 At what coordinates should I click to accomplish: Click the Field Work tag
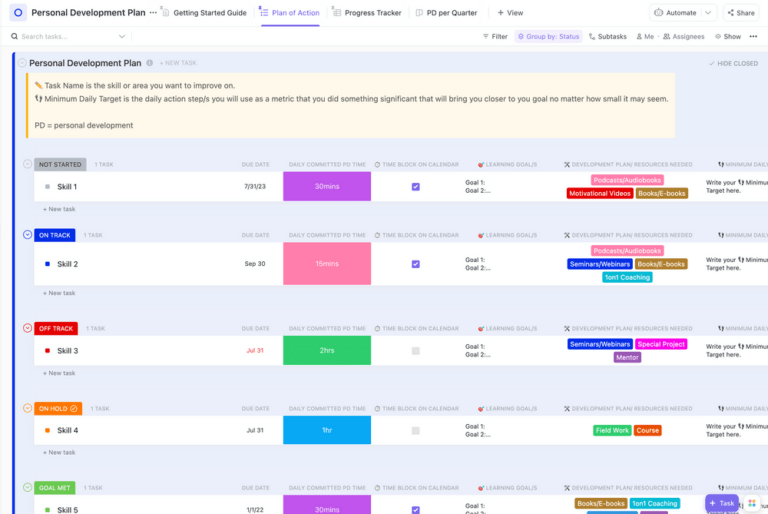612,431
